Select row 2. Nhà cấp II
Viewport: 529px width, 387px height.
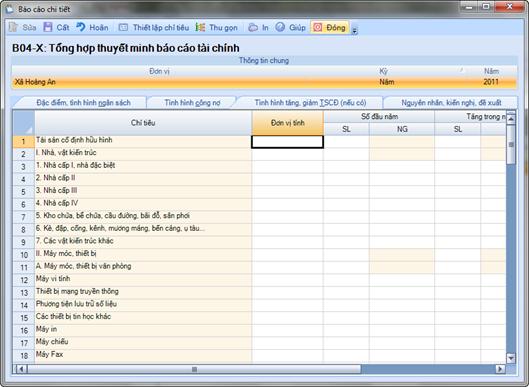pyautogui.click(x=143, y=178)
